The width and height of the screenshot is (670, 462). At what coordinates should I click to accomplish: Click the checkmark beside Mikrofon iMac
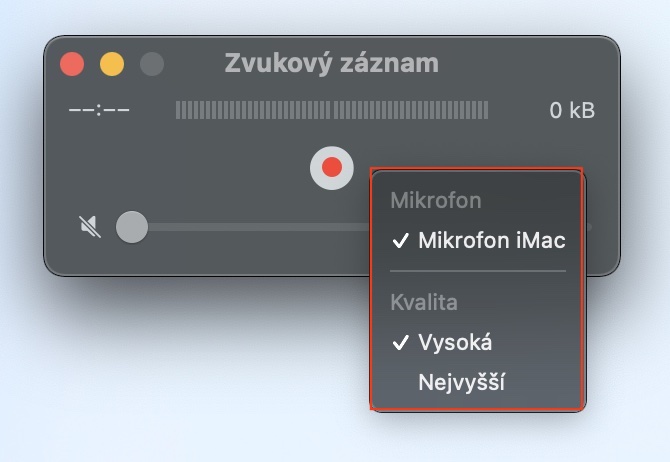(x=400, y=241)
